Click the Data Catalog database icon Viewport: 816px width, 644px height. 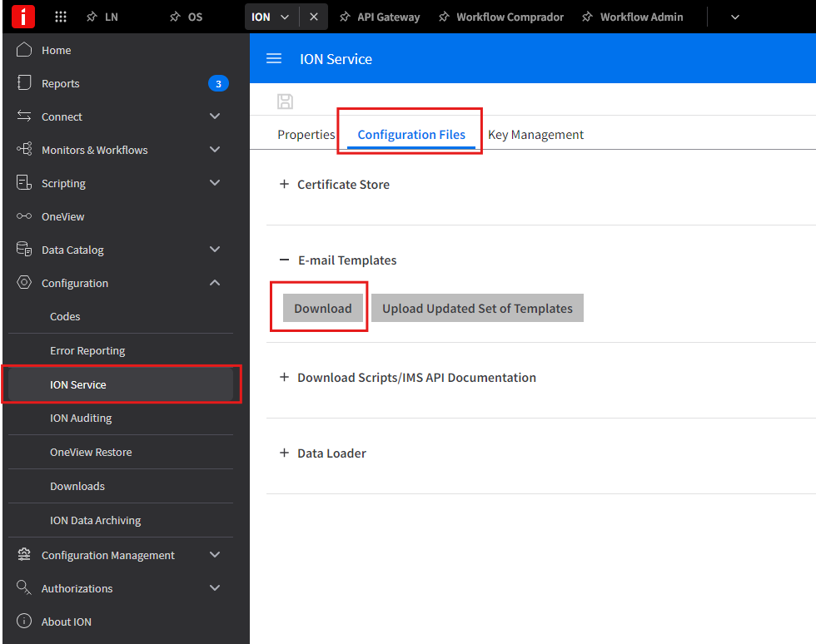coord(24,249)
